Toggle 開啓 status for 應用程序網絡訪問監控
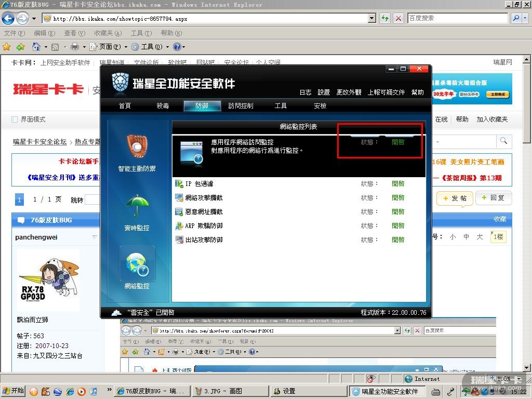Screen dimensions: 532x399 [x=398, y=142]
